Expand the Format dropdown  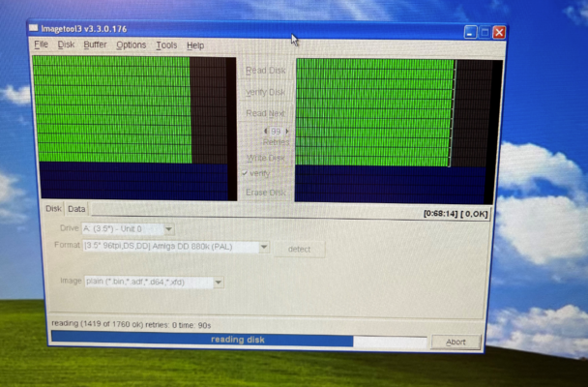[x=264, y=248]
